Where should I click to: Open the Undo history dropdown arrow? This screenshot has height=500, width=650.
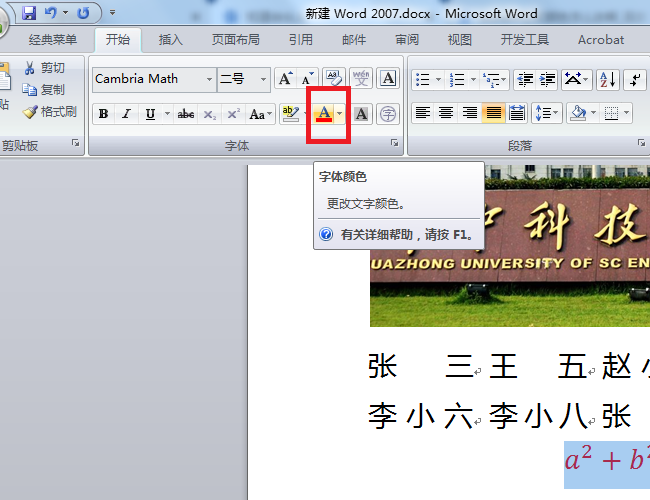pyautogui.click(x=65, y=13)
